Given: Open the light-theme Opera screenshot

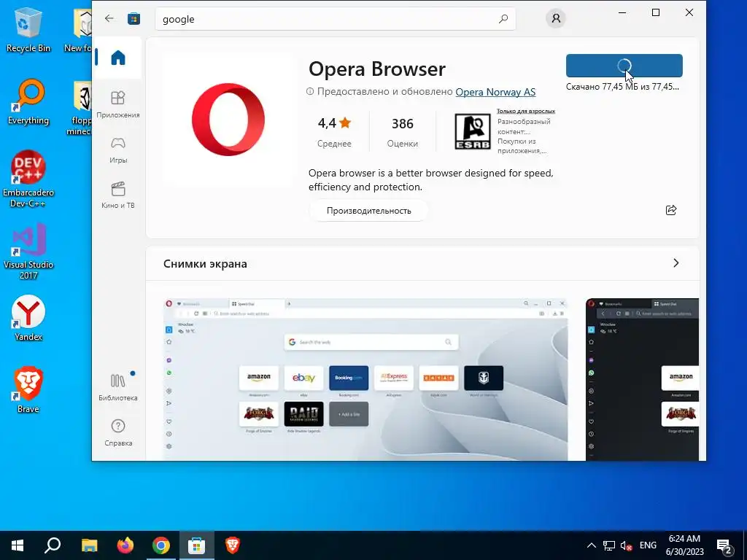Looking at the screenshot, I should coord(365,379).
